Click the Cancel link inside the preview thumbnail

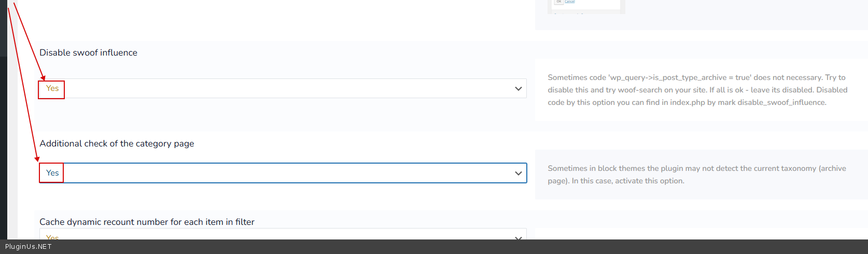coord(570,2)
